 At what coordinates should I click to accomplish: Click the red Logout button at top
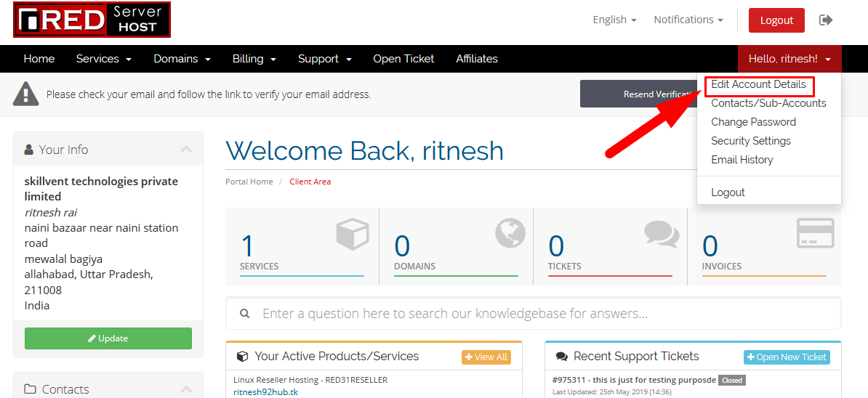(776, 20)
